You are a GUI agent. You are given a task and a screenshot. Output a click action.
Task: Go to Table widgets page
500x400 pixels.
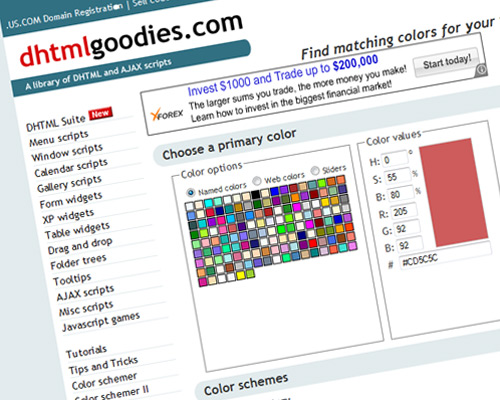pyautogui.click(x=77, y=231)
